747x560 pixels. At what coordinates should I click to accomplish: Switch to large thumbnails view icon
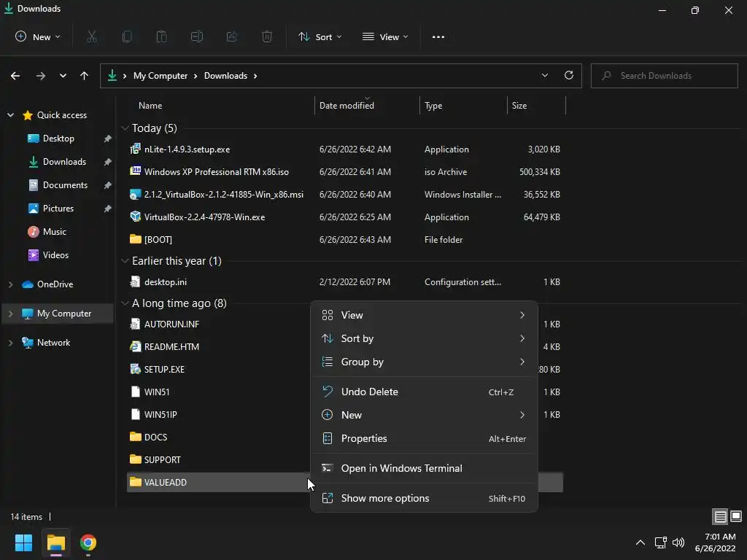736,516
